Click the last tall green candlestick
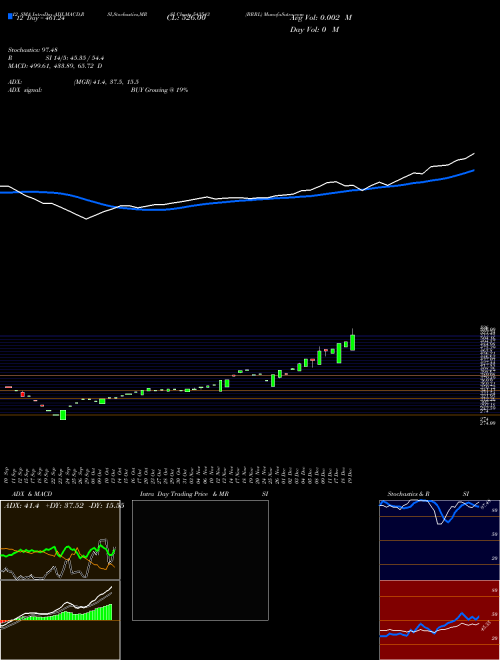Screen dimensions: 500x660 tap(352, 342)
